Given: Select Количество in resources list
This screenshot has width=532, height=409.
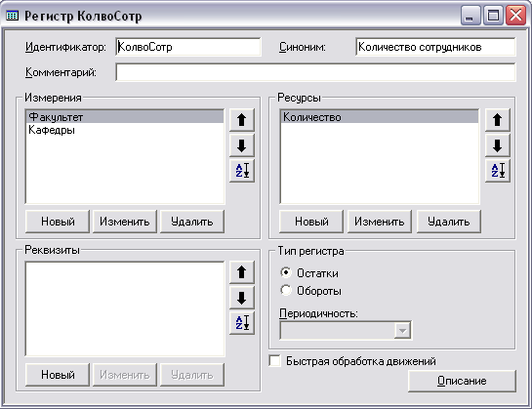Looking at the screenshot, I should coord(380,117).
